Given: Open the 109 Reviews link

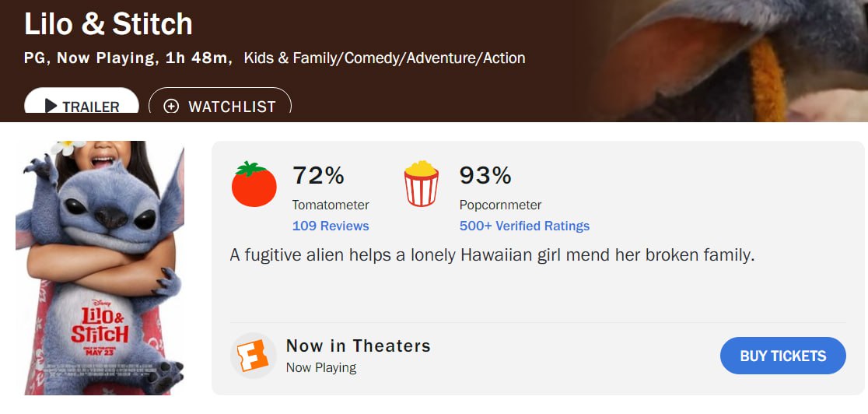Looking at the screenshot, I should click(x=331, y=226).
